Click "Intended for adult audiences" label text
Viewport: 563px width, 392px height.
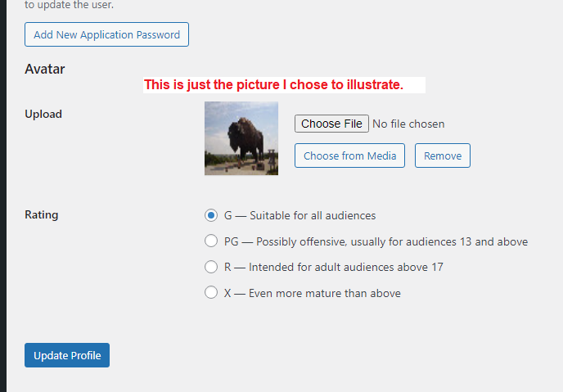(x=345, y=267)
